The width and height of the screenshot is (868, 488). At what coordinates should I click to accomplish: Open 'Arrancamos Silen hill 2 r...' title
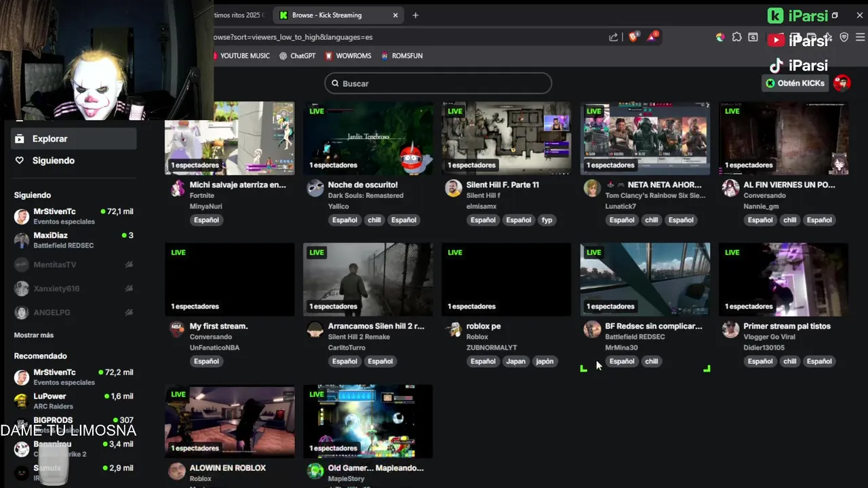(x=376, y=326)
